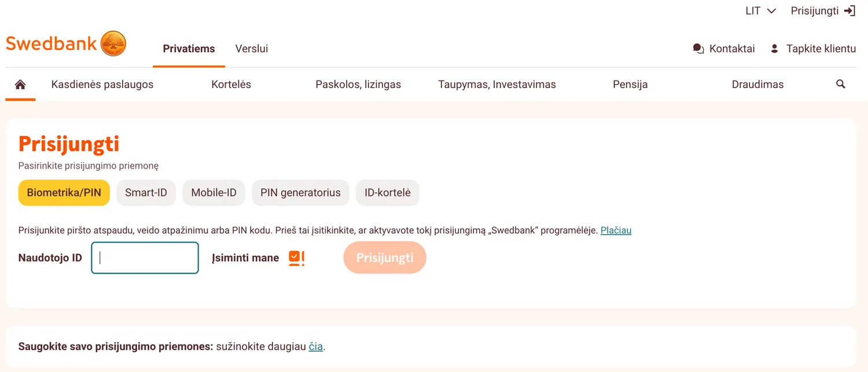Open the Draudimas menu section
Screen dimensions: 868x372
pyautogui.click(x=757, y=84)
